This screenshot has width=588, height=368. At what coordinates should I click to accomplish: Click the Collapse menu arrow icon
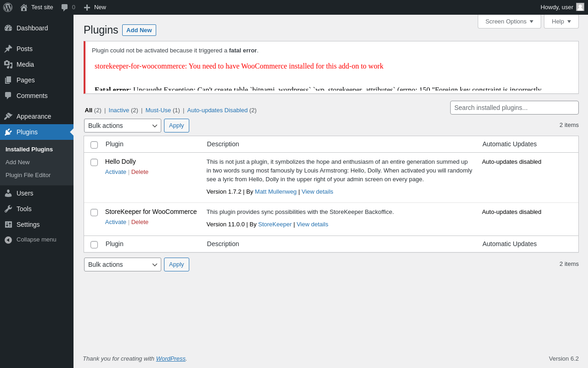coord(8,240)
